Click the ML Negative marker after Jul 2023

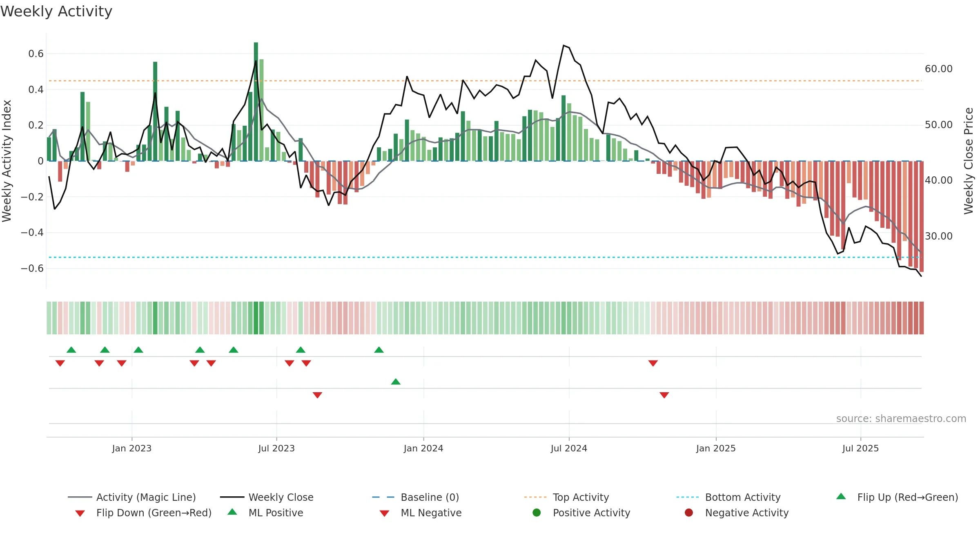(x=317, y=395)
